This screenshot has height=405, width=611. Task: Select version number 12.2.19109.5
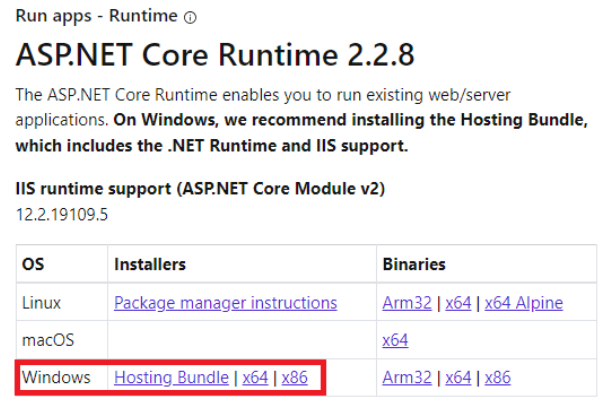click(x=62, y=214)
